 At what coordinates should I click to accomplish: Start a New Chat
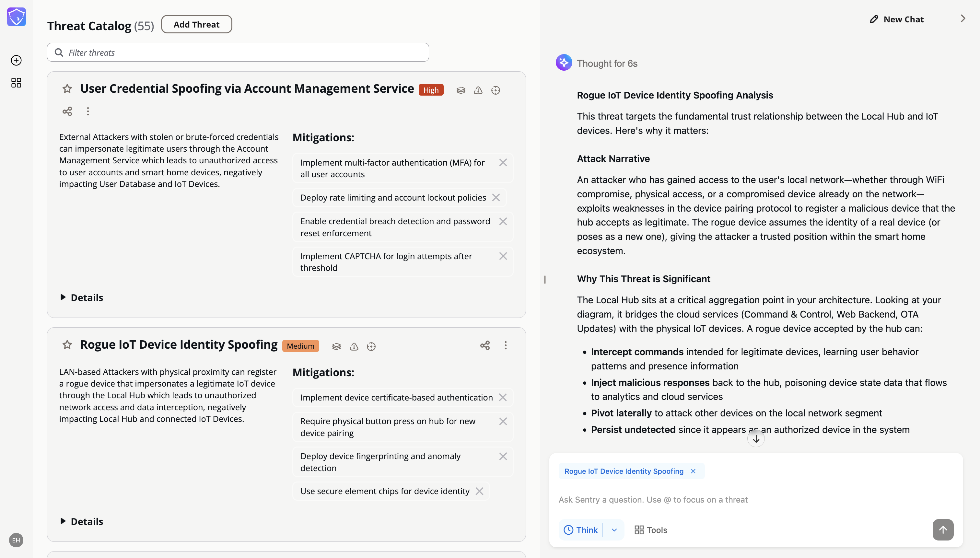897,19
